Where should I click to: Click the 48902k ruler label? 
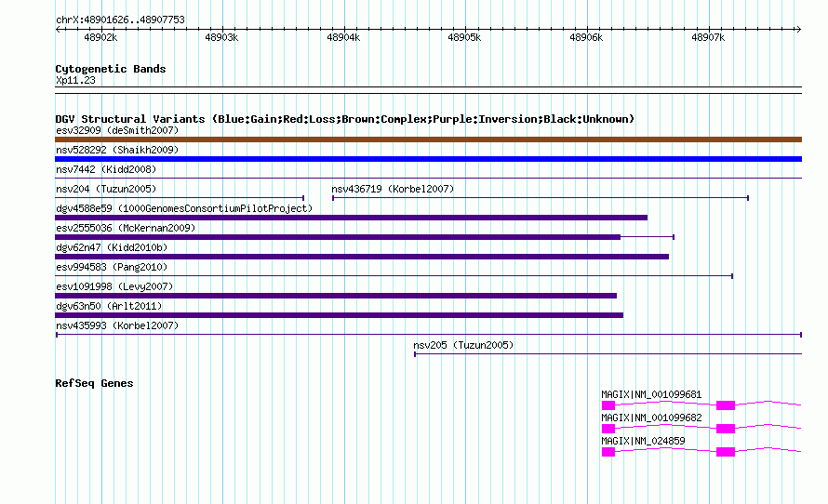tap(100, 37)
